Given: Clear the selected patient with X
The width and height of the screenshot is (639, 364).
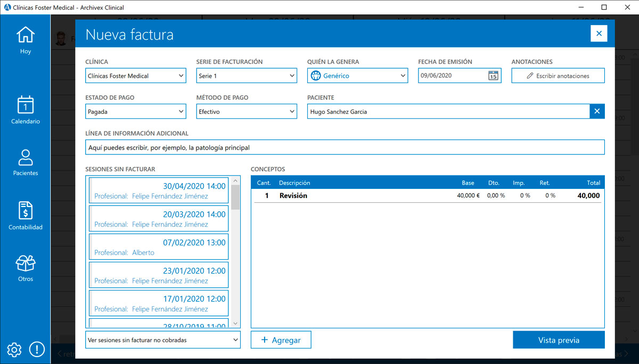Looking at the screenshot, I should point(597,111).
